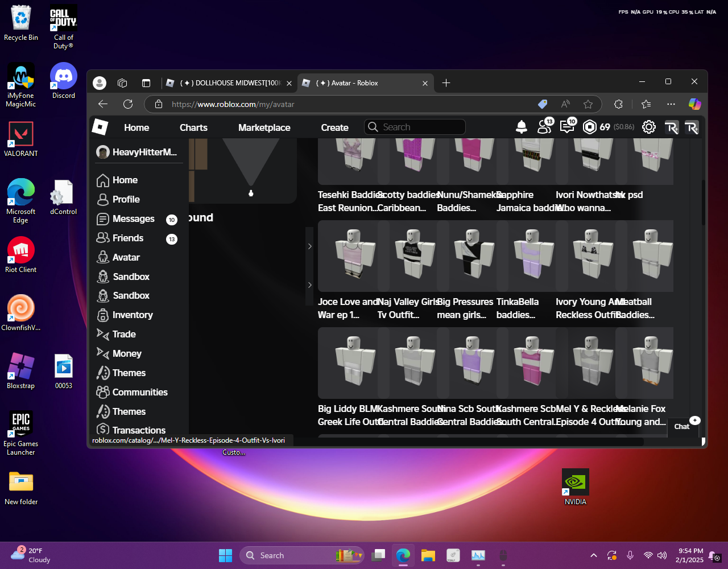728x569 pixels.
Task: Open Communities link in sidebar
Action: tap(140, 392)
